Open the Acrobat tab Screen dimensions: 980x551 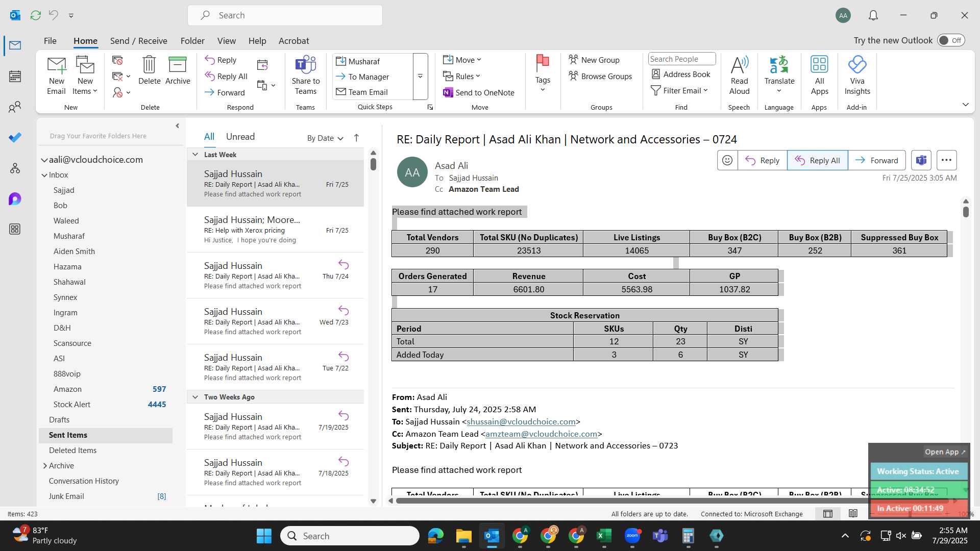(x=293, y=41)
